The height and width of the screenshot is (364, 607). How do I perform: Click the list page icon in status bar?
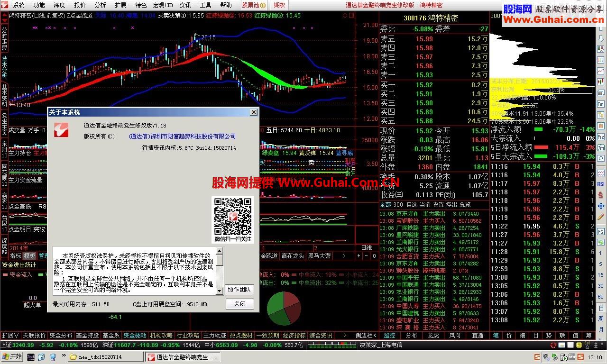570,345
